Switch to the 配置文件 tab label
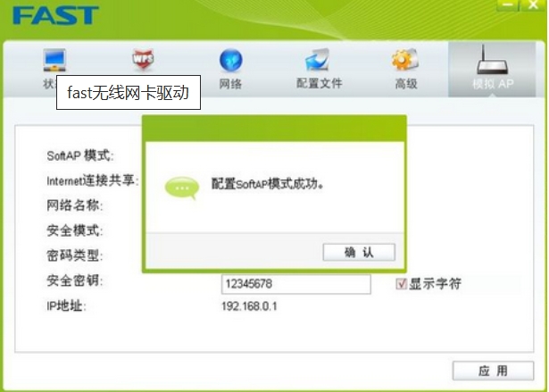The width and height of the screenshot is (549, 392). (x=319, y=83)
